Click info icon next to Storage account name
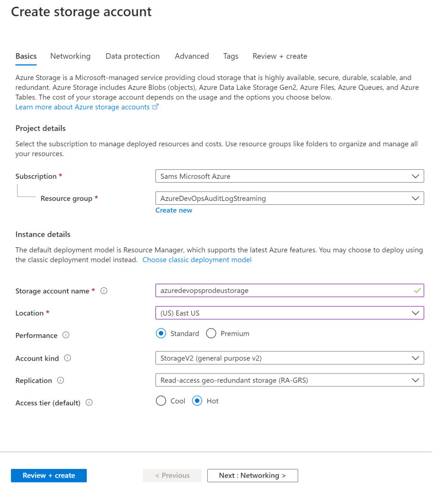 (x=104, y=291)
